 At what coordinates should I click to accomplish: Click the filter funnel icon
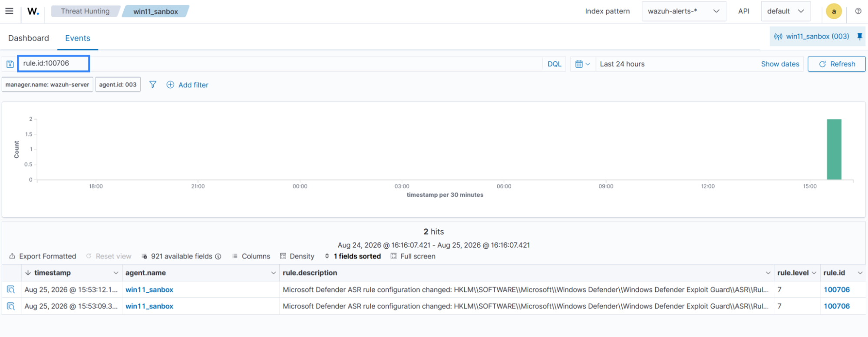[153, 85]
